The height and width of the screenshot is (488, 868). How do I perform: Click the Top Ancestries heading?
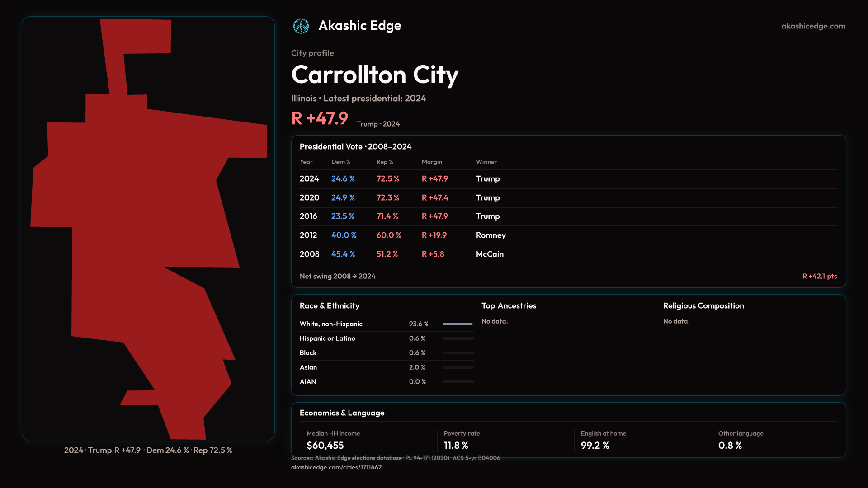(509, 306)
